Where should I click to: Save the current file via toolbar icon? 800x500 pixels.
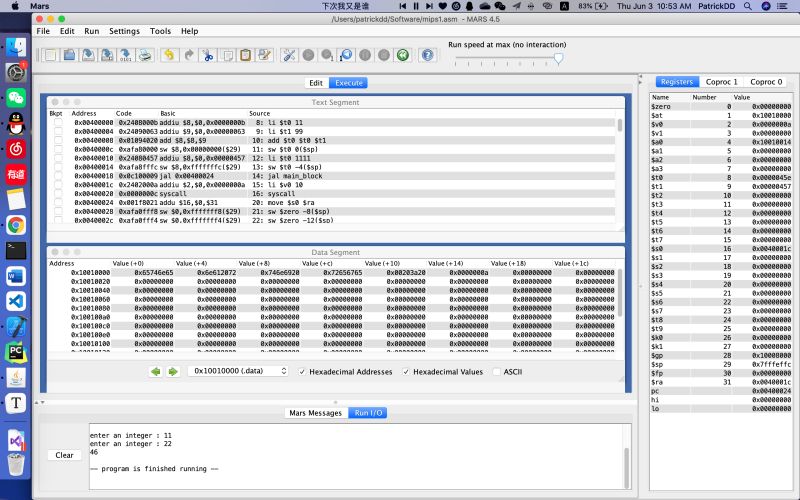88,55
